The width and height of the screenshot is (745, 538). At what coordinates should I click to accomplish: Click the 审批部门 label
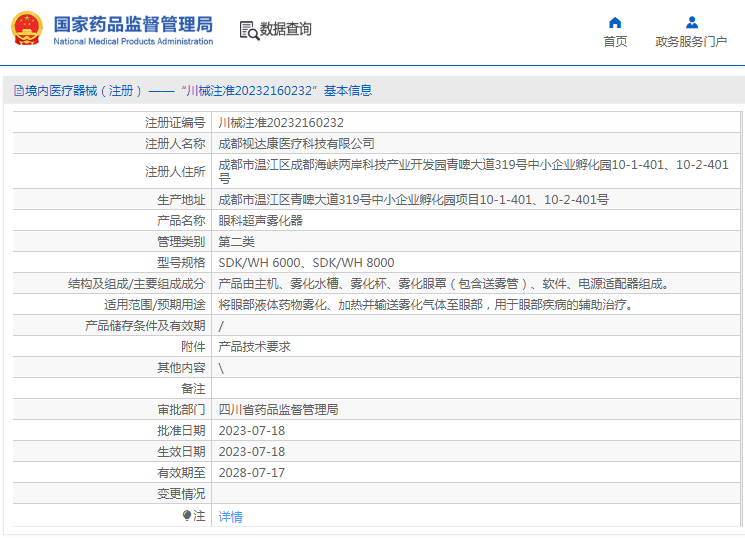181,410
